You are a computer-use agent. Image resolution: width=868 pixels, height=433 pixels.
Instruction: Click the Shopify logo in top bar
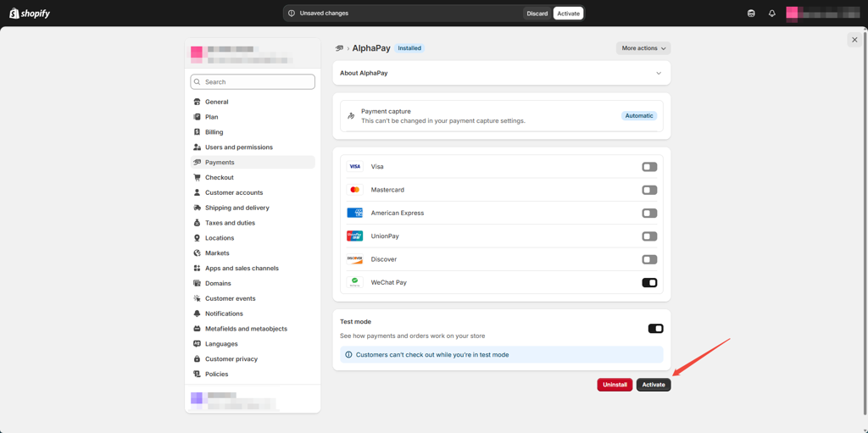pos(30,14)
